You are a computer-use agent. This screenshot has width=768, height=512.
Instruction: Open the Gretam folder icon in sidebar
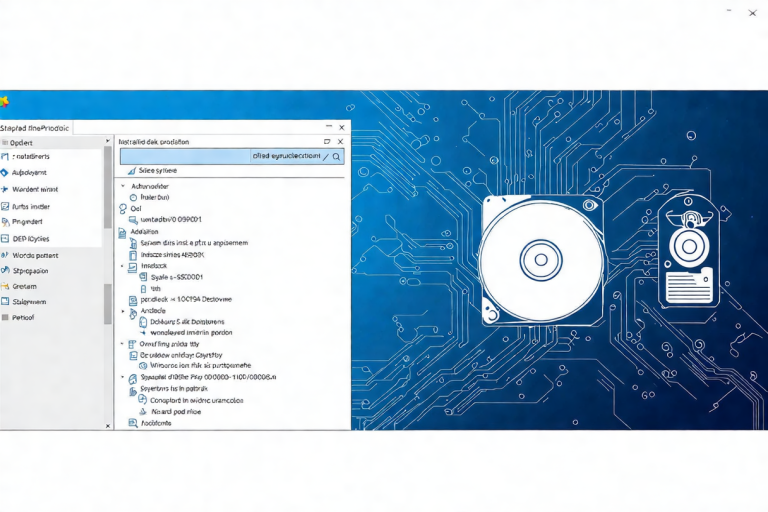click(x=5, y=285)
